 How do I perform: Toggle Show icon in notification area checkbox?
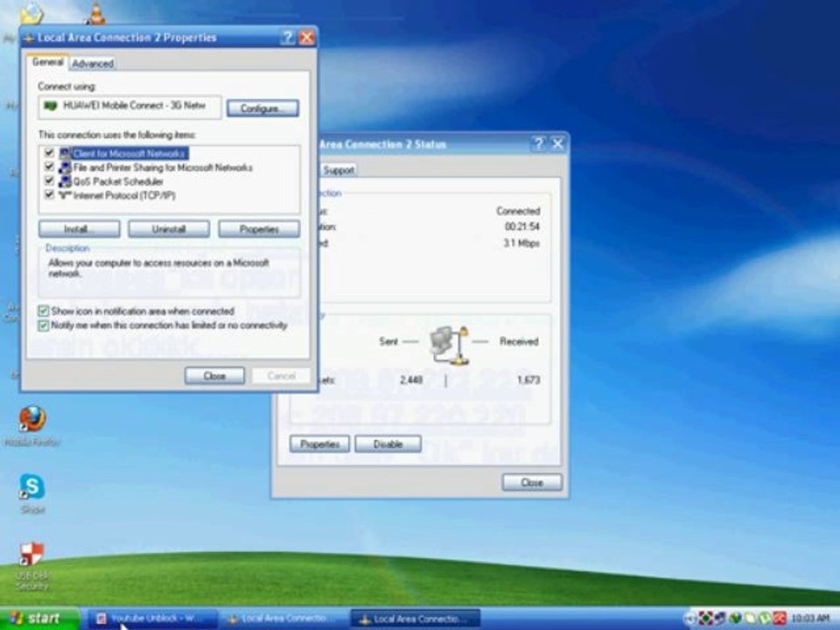click(x=44, y=311)
